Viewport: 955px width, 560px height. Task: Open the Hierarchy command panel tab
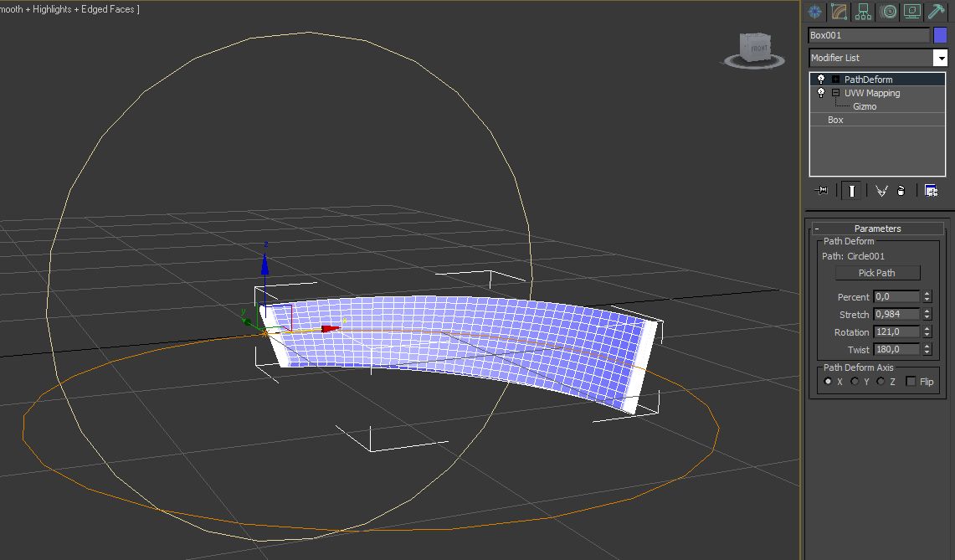[863, 12]
